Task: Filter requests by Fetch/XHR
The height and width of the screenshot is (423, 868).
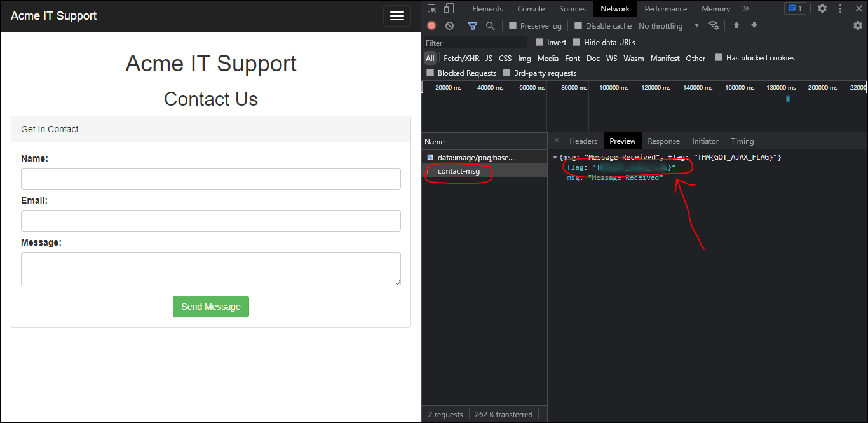Action: [x=461, y=58]
